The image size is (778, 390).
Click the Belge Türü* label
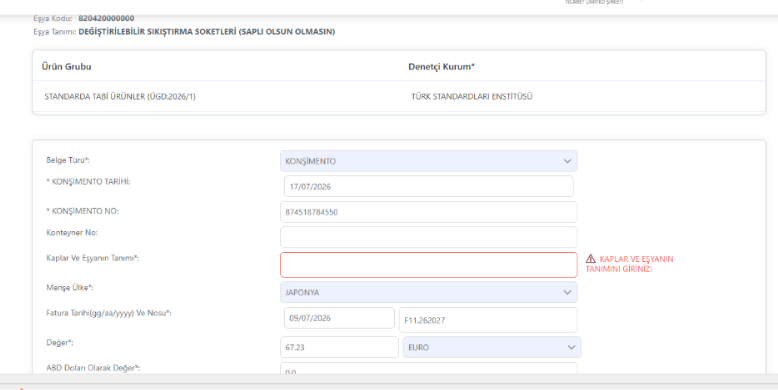[x=68, y=160]
